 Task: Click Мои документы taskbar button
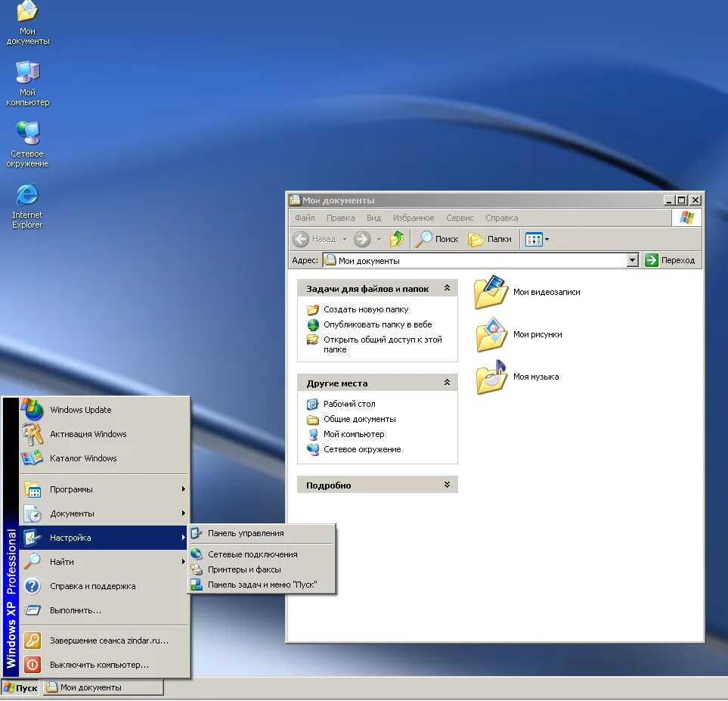point(104,688)
